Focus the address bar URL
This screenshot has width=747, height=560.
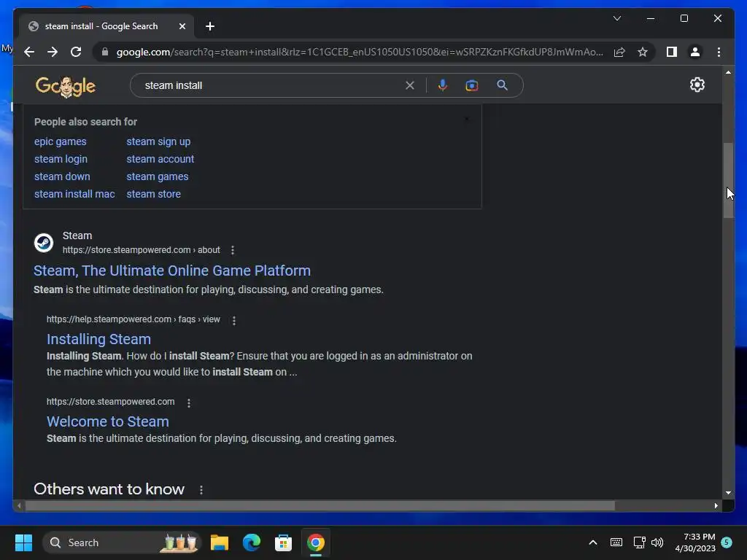pos(360,52)
